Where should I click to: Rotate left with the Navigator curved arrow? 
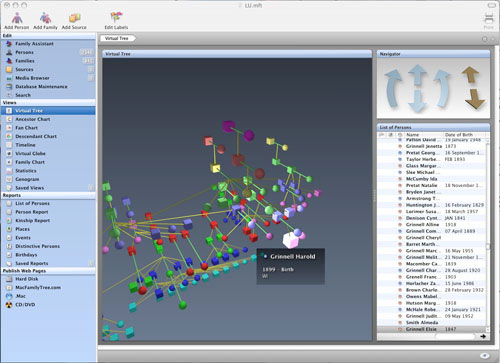[393, 88]
